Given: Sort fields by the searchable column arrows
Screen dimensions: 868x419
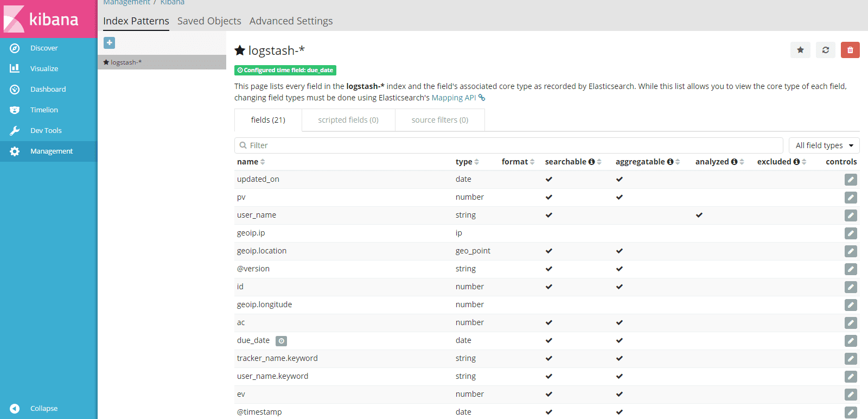Looking at the screenshot, I should (x=599, y=162).
